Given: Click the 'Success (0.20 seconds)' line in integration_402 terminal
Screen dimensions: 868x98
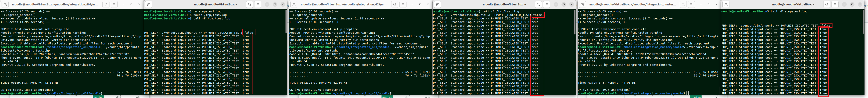Looking at the screenshot, I should 25,11.
